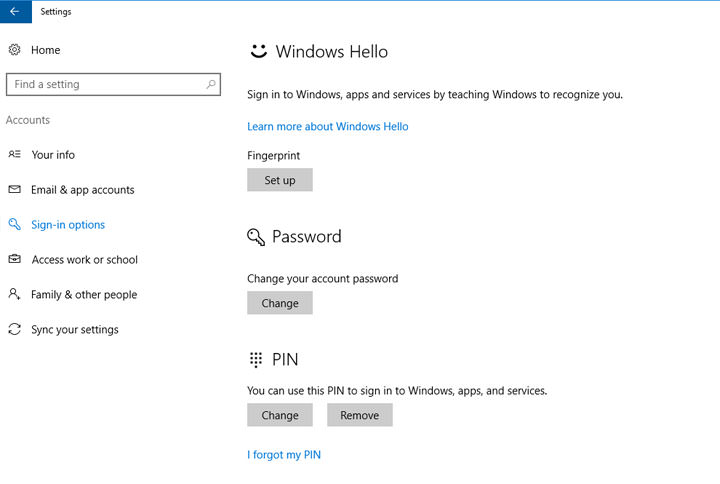Select Sign-in options in sidebar

(x=68, y=225)
